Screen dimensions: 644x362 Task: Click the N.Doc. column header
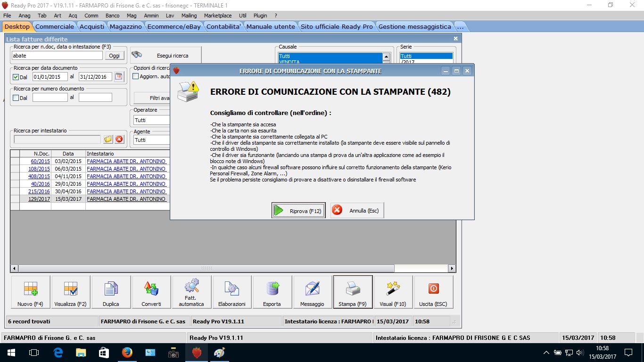[35, 154]
